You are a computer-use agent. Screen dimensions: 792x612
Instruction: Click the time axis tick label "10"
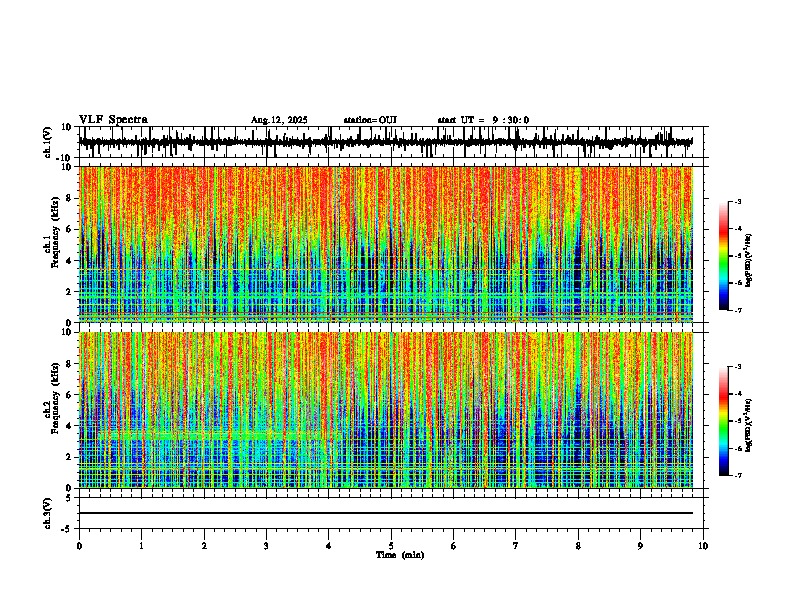[703, 546]
